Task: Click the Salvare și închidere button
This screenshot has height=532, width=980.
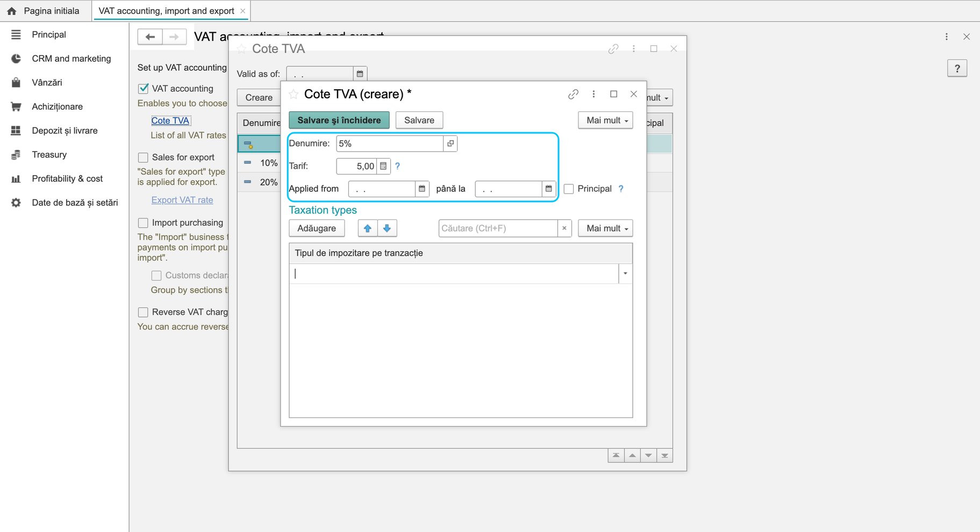Action: [339, 120]
